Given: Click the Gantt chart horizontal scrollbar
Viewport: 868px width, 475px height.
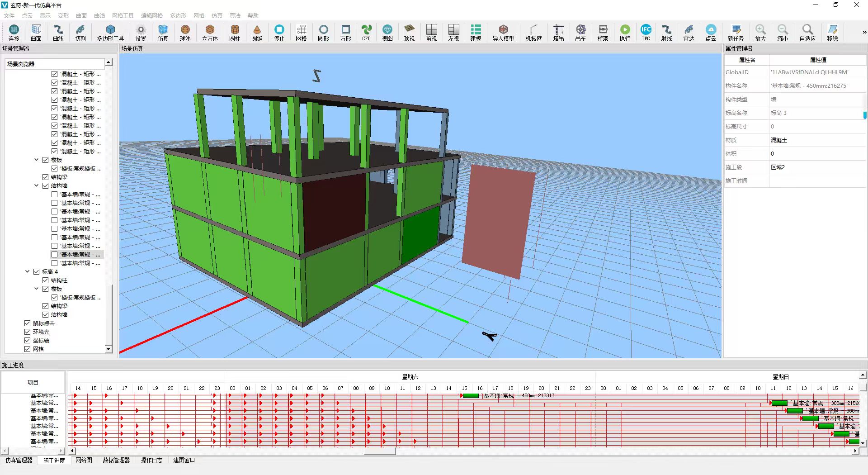Looking at the screenshot, I should click(x=380, y=451).
